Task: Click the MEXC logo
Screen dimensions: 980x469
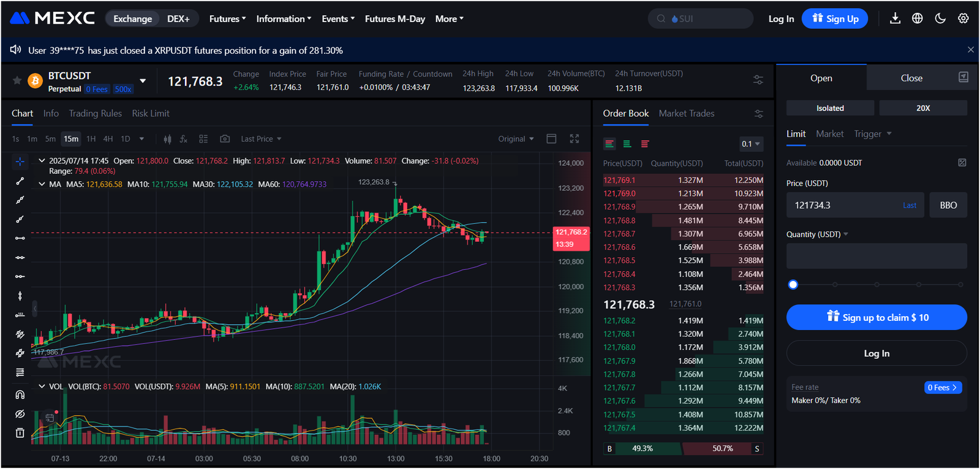Action: 53,18
